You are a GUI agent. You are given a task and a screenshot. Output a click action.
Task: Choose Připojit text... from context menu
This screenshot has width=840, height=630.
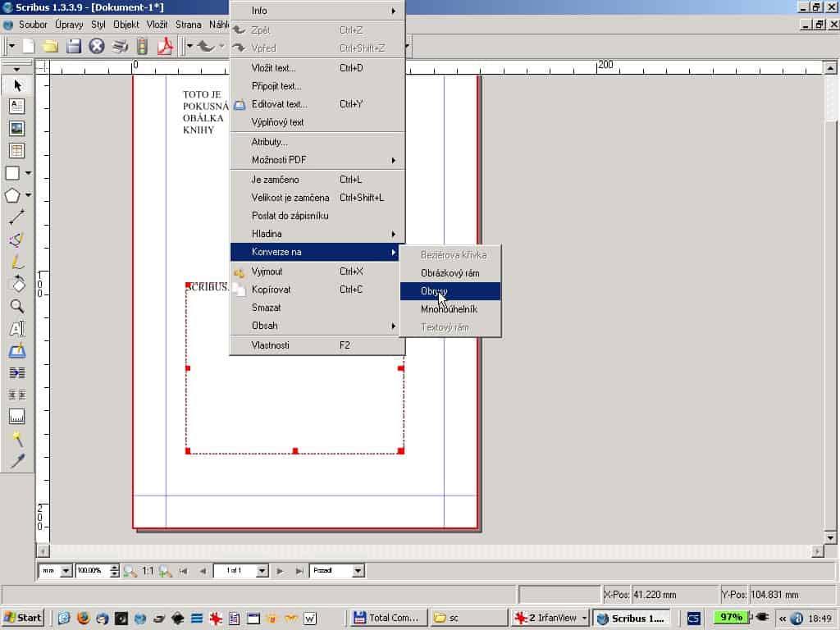pos(317,86)
